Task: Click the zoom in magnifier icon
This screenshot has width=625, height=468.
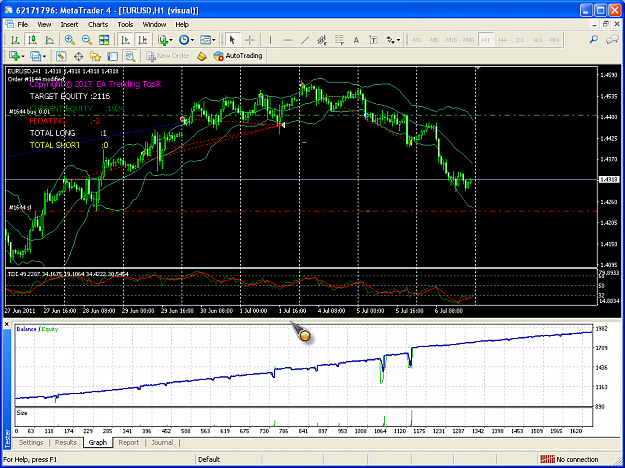Action: pos(70,40)
